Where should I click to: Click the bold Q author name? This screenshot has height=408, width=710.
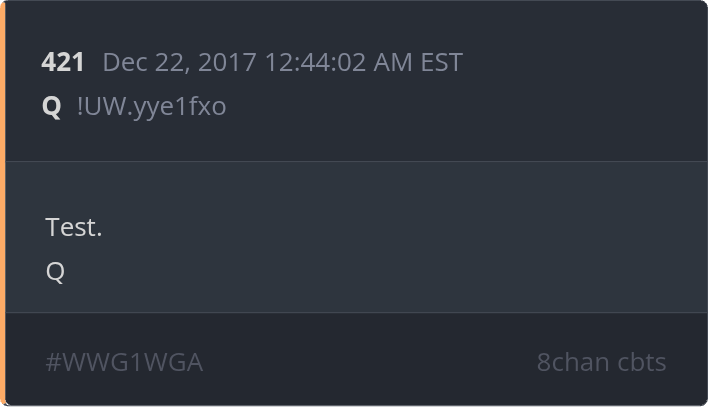coord(51,107)
